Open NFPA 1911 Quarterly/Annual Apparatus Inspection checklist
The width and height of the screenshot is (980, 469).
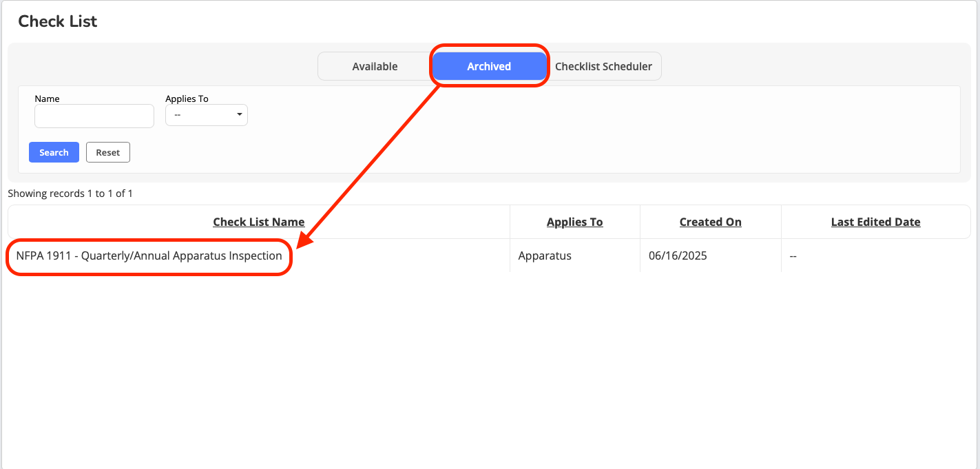pyautogui.click(x=149, y=256)
